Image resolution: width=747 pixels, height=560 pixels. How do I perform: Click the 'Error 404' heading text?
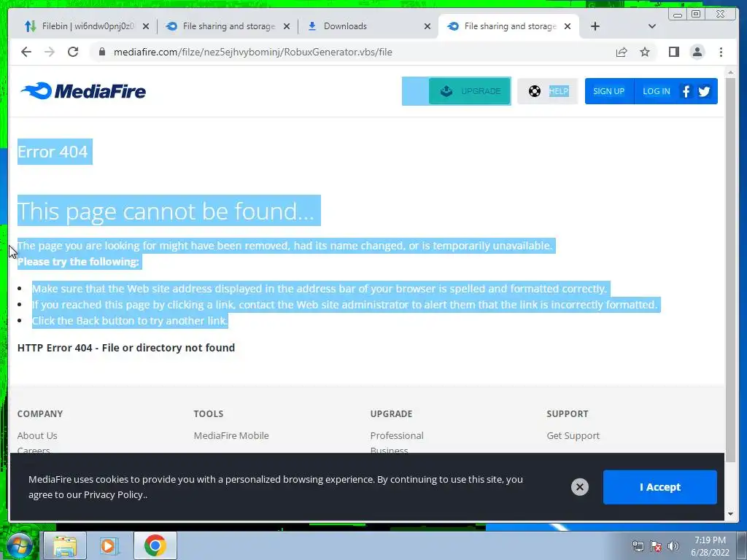click(x=53, y=152)
